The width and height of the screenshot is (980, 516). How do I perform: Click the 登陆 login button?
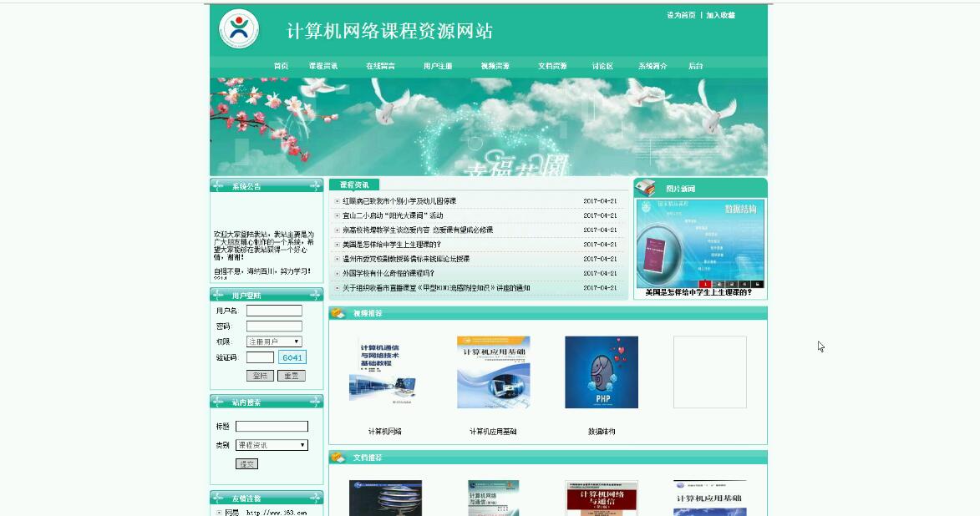coord(260,376)
